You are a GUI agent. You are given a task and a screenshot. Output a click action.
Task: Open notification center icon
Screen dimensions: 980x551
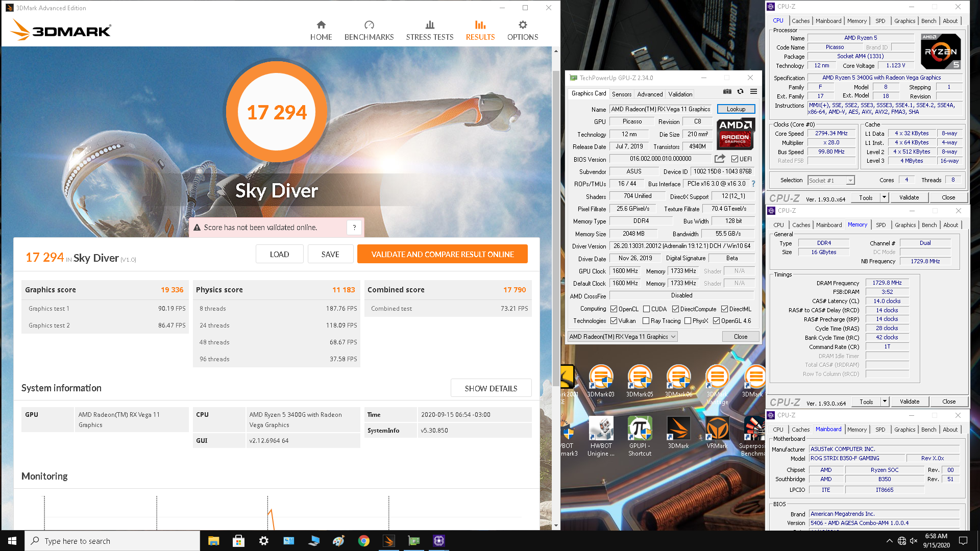[963, 541]
